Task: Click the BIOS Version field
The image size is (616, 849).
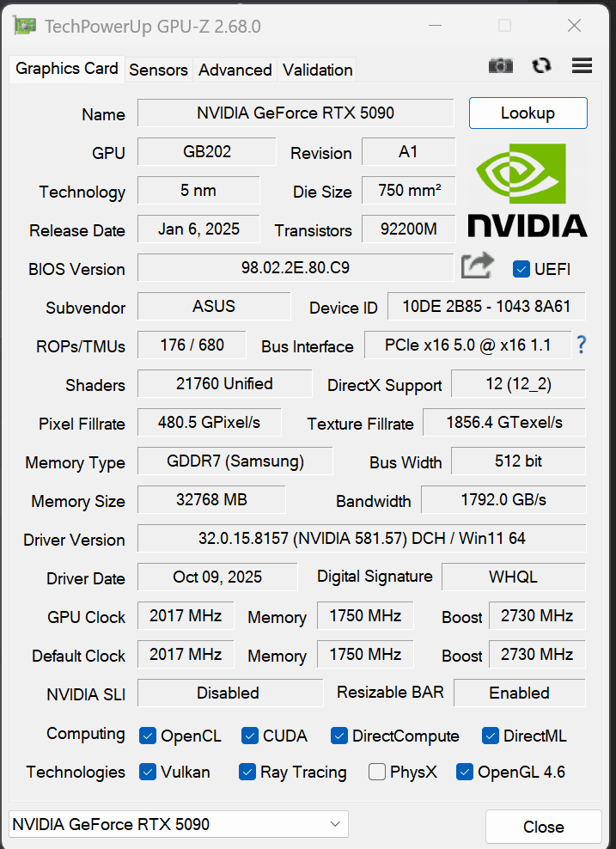Action: pyautogui.click(x=295, y=267)
